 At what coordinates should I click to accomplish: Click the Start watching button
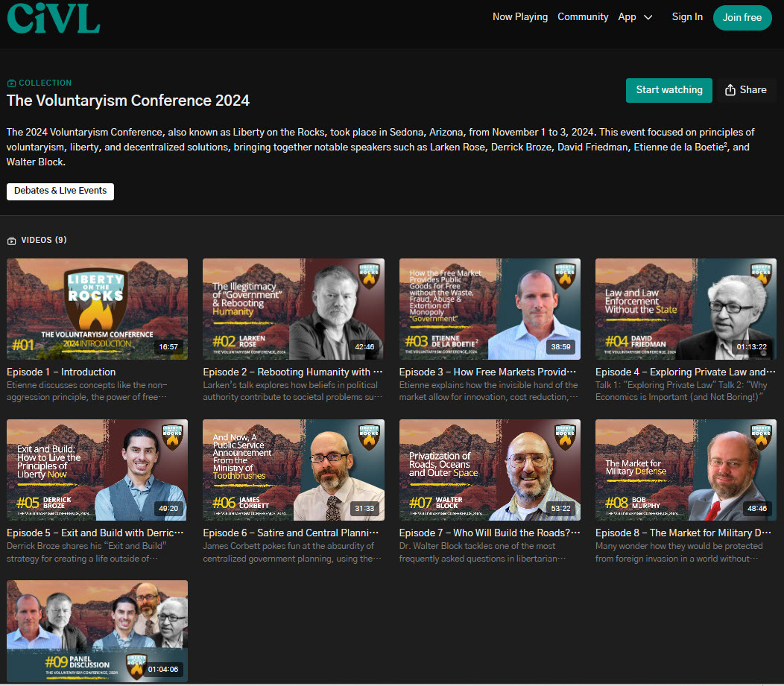tap(669, 90)
